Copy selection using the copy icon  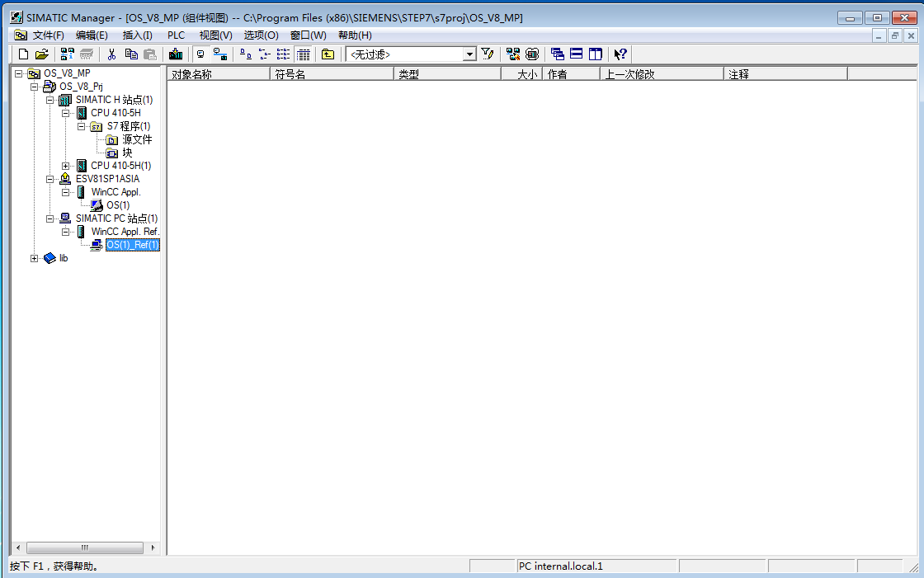131,54
